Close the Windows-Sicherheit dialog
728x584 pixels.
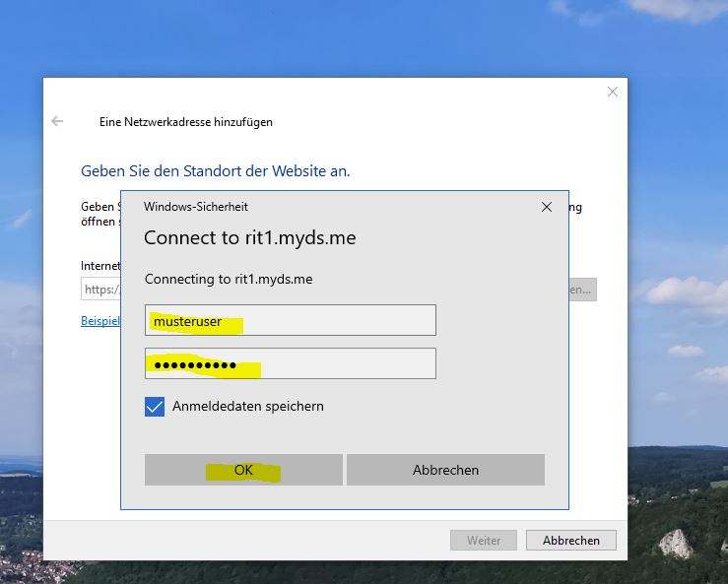(547, 207)
